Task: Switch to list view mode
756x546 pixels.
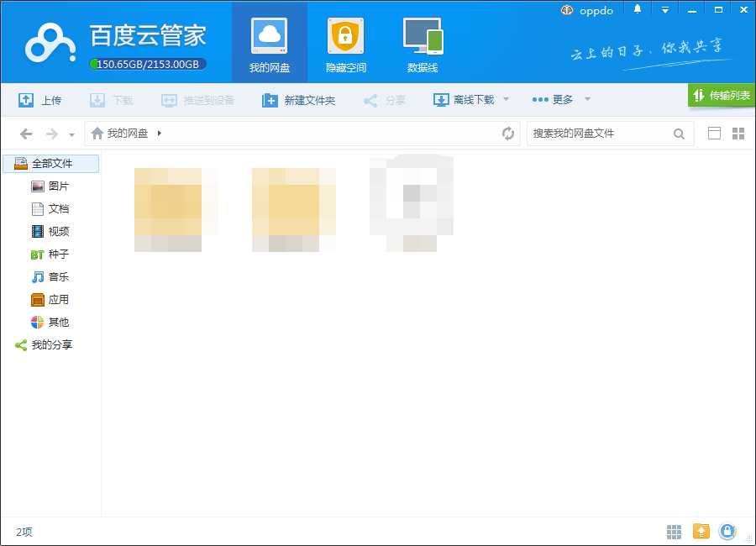Action: [x=714, y=133]
